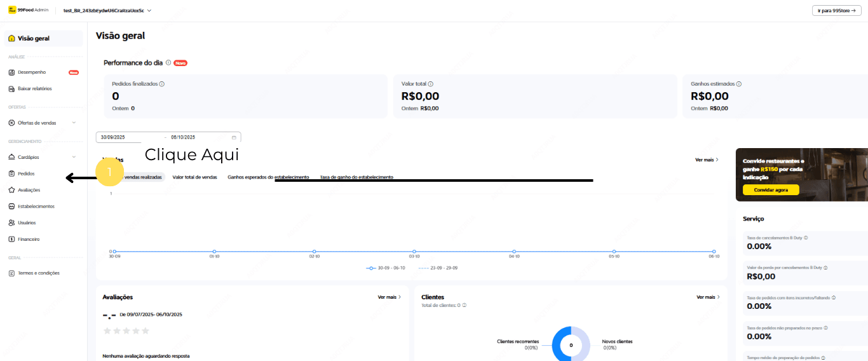The image size is (868, 361).
Task: Switch to Valor total de vendas tab
Action: 194,177
